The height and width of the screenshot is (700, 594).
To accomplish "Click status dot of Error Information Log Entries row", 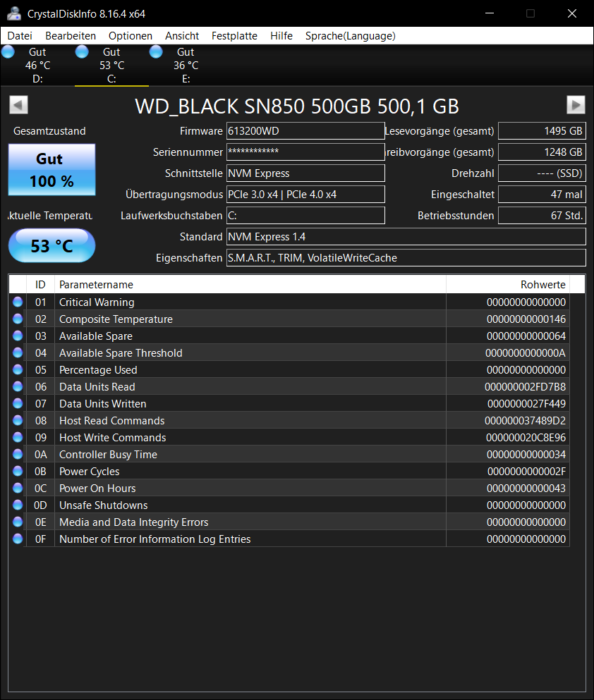I will (x=18, y=539).
